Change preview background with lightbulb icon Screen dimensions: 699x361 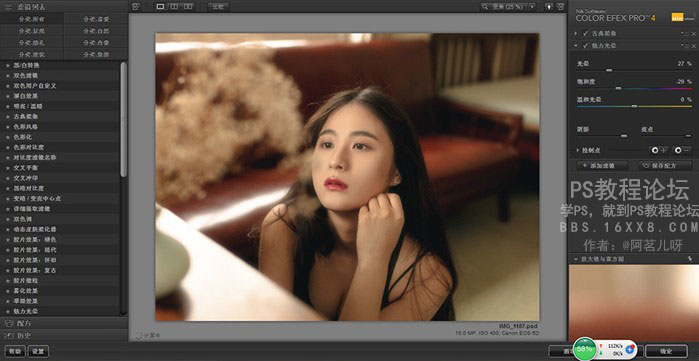click(x=549, y=7)
